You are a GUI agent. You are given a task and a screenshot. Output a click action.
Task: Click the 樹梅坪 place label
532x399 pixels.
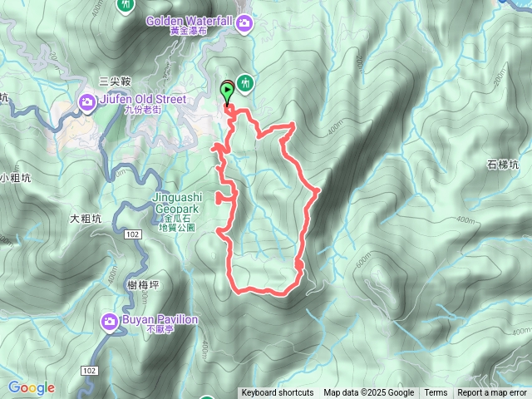pos(143,285)
